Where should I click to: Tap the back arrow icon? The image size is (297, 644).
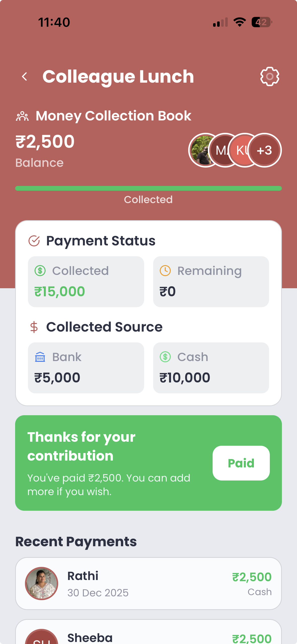[24, 77]
